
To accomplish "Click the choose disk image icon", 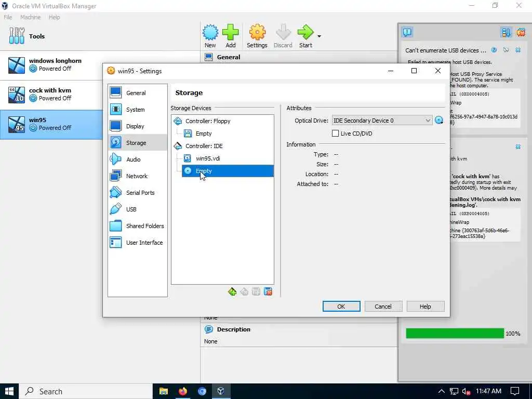I will [x=439, y=121].
